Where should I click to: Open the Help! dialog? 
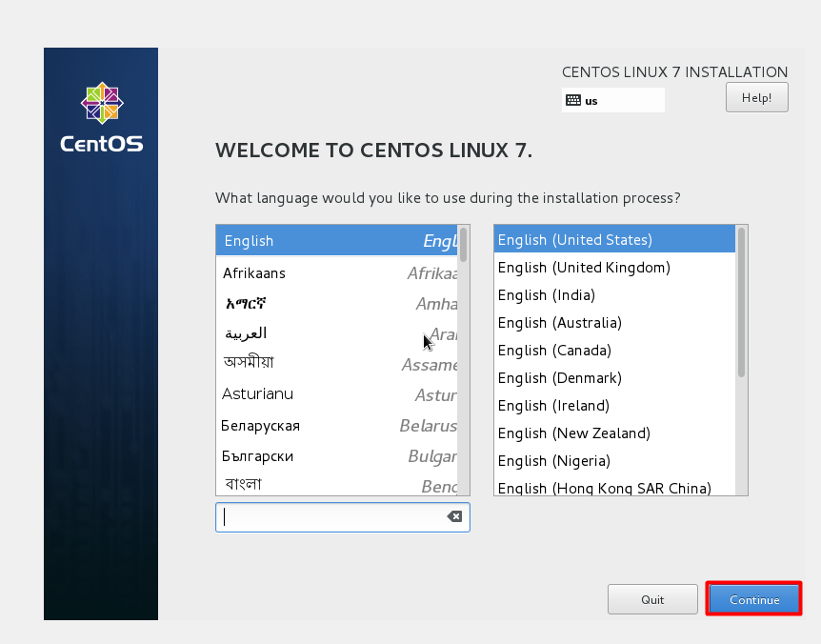756,97
